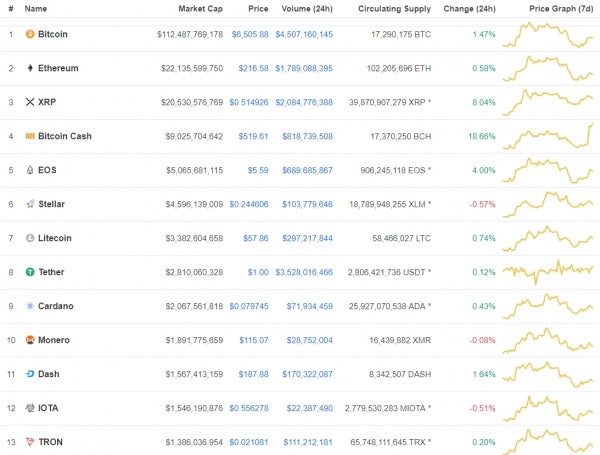Viewport: 600px width, 455px height.
Task: Click Litecoin supply 58,466,027 LTC
Action: [x=402, y=238]
